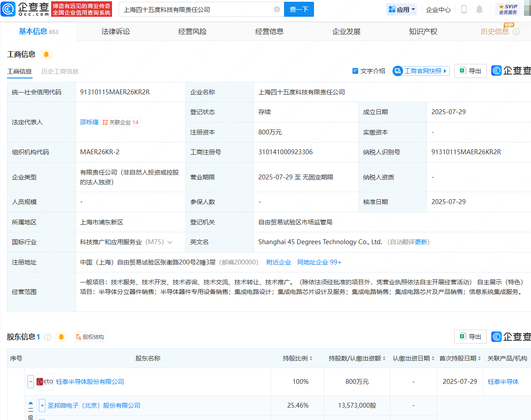Viewport: 531px width, 420px height.
Task: Open 附近企业 link
Action: pos(279,262)
